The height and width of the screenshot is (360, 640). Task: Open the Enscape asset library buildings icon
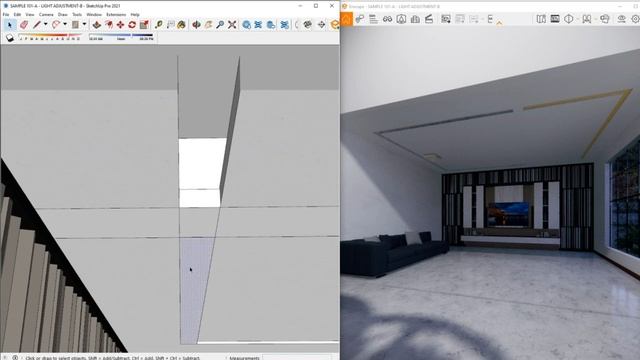coord(415,19)
